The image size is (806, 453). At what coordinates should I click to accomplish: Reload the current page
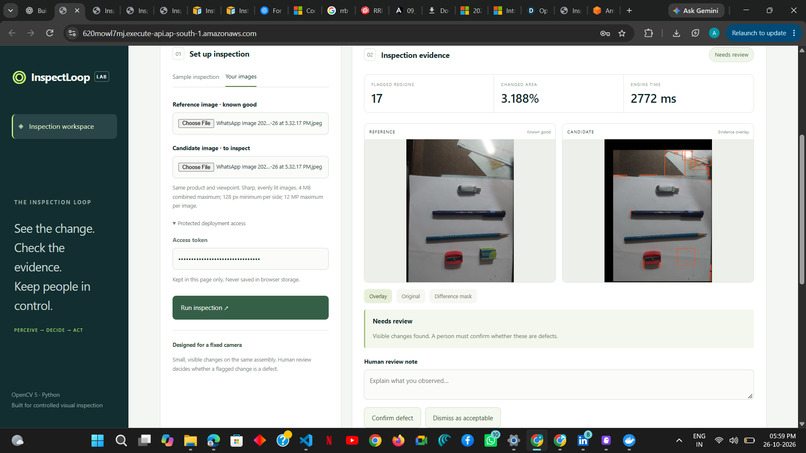pos(49,33)
